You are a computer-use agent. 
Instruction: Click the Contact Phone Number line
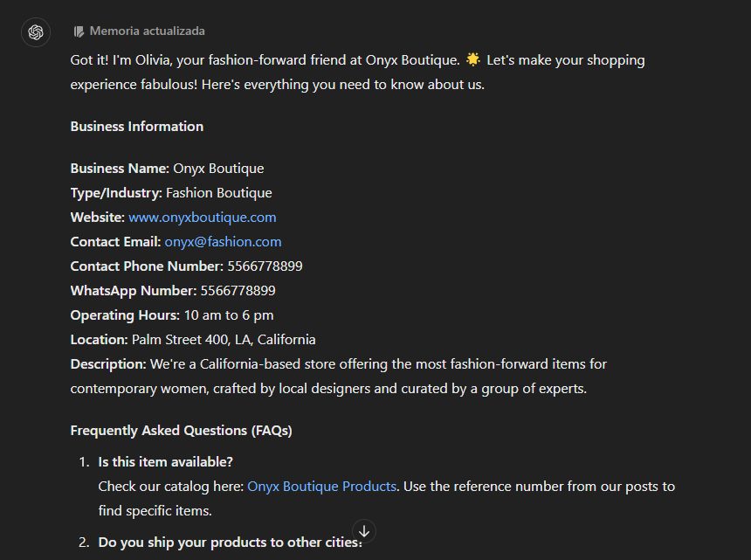(x=186, y=266)
